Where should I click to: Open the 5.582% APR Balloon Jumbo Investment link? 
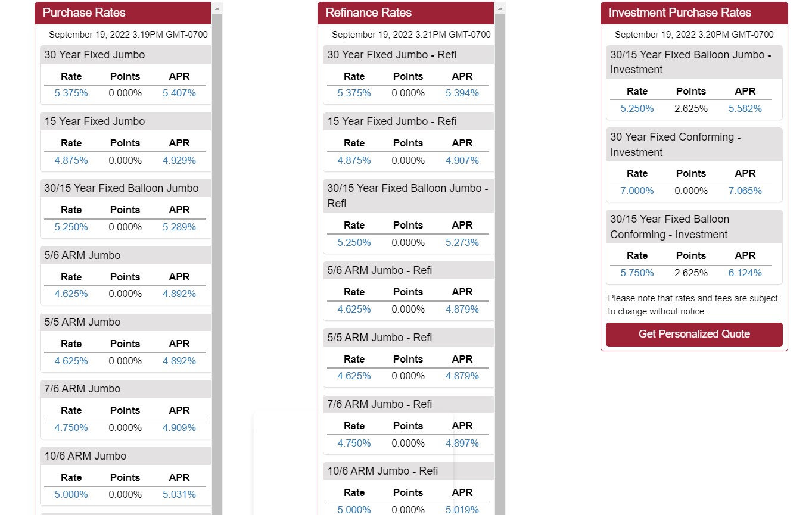[x=745, y=109]
